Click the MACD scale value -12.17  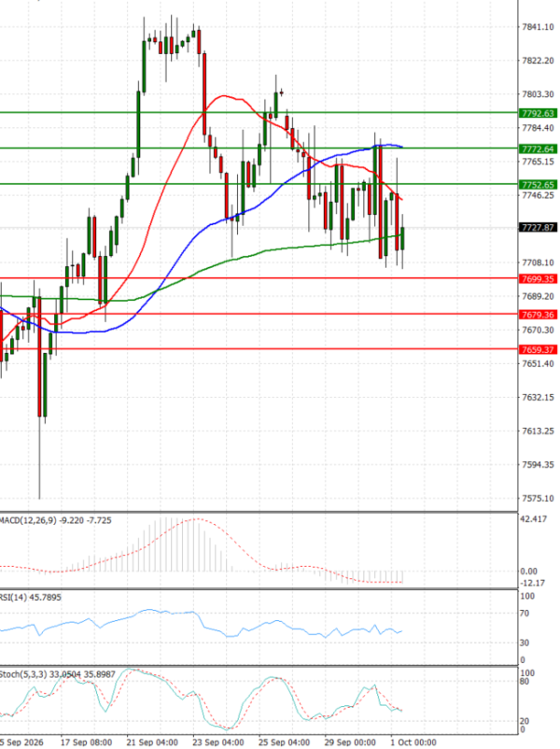[532, 584]
